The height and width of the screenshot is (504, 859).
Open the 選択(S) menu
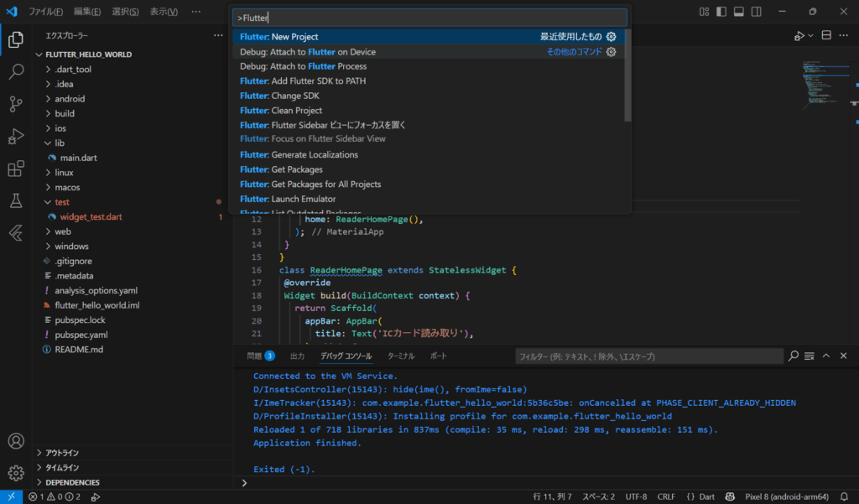coord(125,12)
